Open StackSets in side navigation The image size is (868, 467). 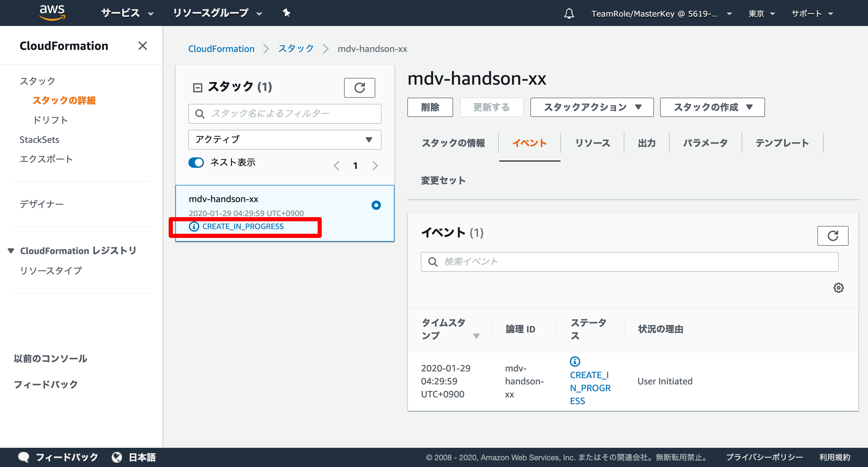tap(39, 139)
